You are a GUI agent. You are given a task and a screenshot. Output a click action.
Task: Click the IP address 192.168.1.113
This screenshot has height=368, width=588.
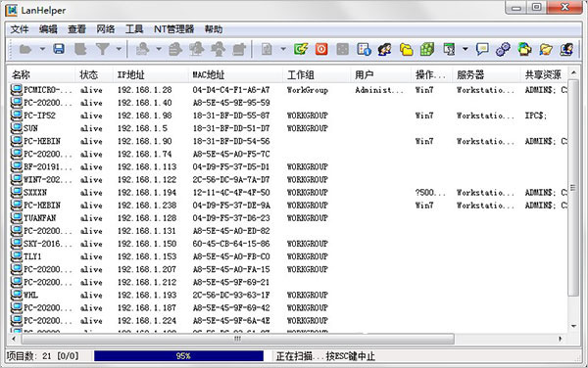[x=147, y=166]
